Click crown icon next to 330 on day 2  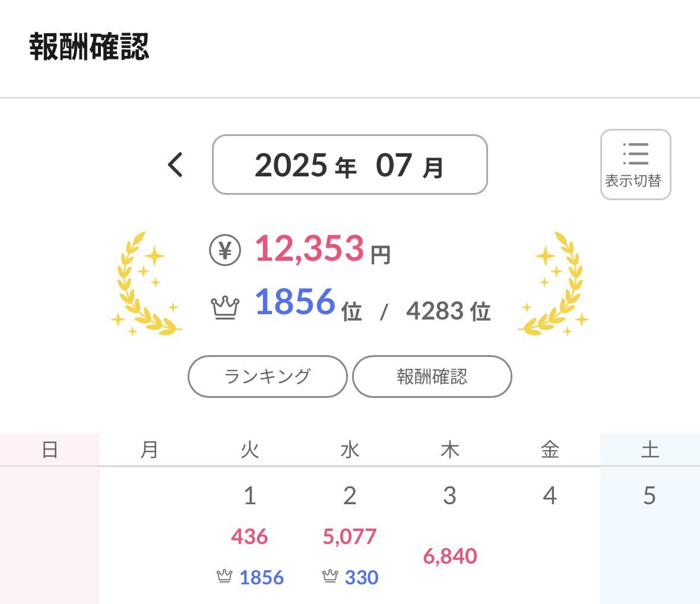(330, 576)
